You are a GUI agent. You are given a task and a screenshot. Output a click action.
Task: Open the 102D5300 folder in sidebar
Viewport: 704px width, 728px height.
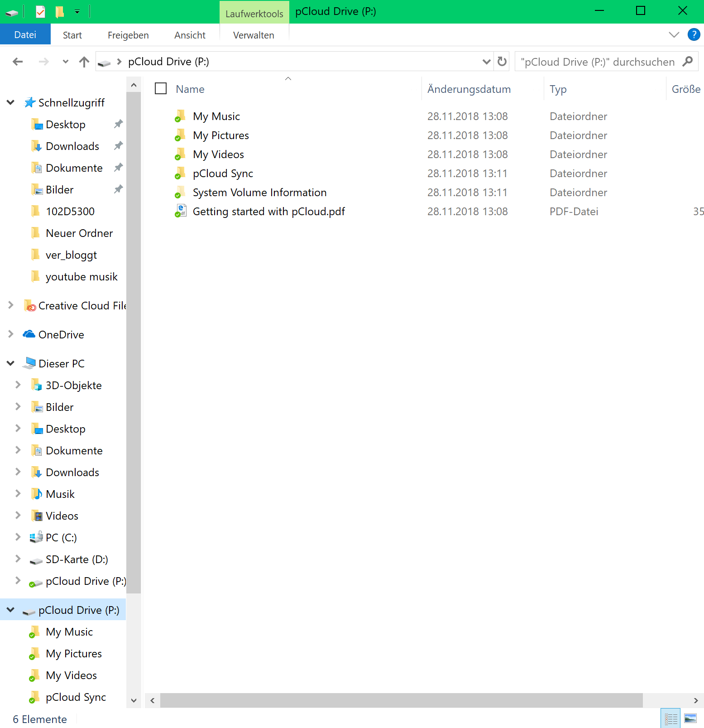[70, 212]
